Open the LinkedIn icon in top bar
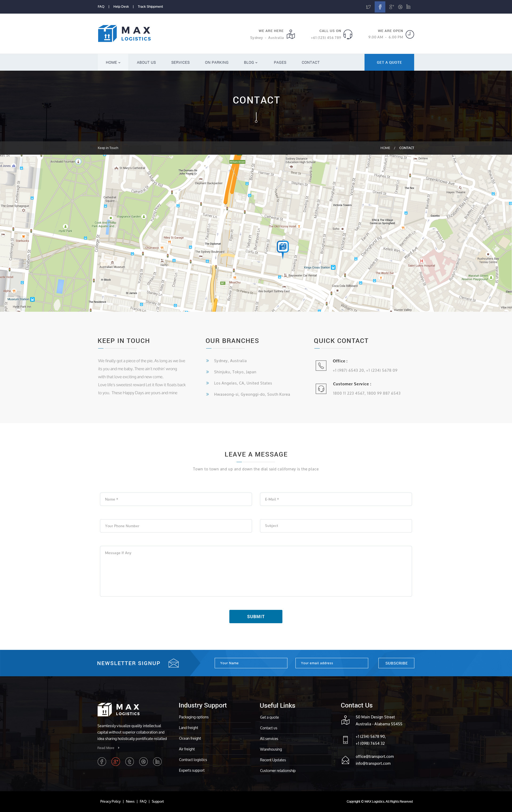The height and width of the screenshot is (812, 512). point(408,7)
